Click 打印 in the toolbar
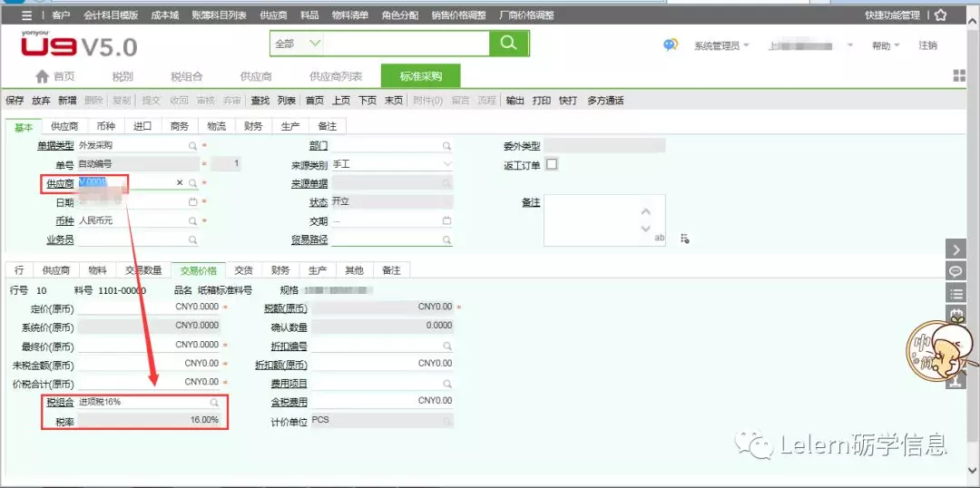980x488 pixels. click(x=541, y=101)
